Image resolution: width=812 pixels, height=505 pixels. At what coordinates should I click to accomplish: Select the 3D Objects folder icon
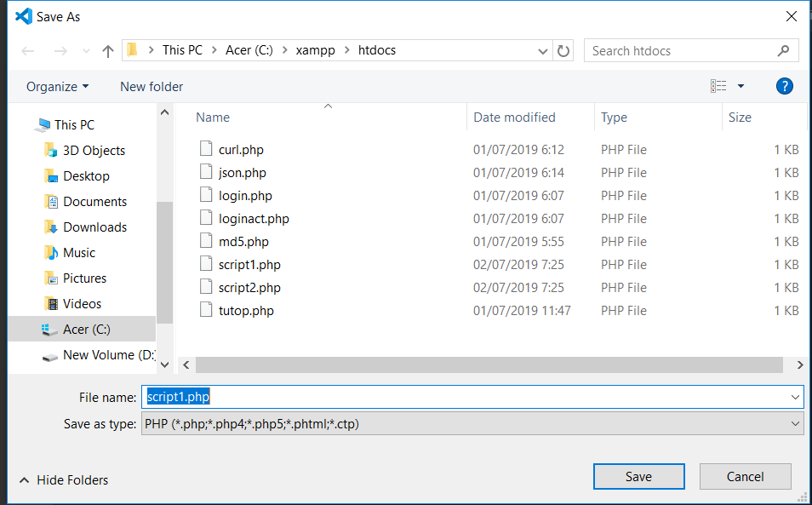50,151
